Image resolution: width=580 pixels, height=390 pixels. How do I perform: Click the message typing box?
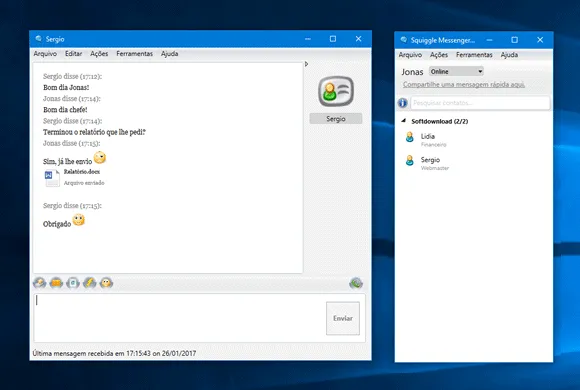coord(179,318)
